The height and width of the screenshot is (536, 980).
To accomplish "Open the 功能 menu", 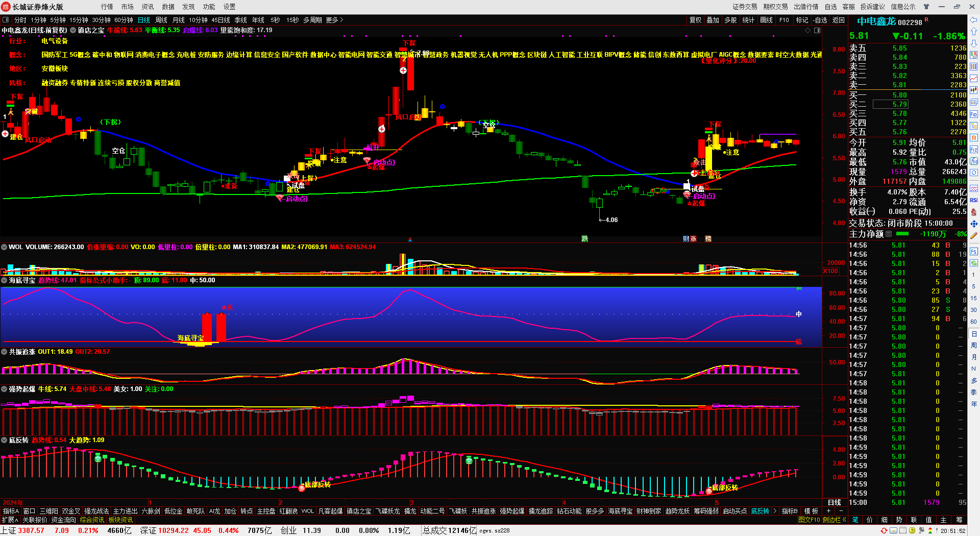I will coord(209,7).
